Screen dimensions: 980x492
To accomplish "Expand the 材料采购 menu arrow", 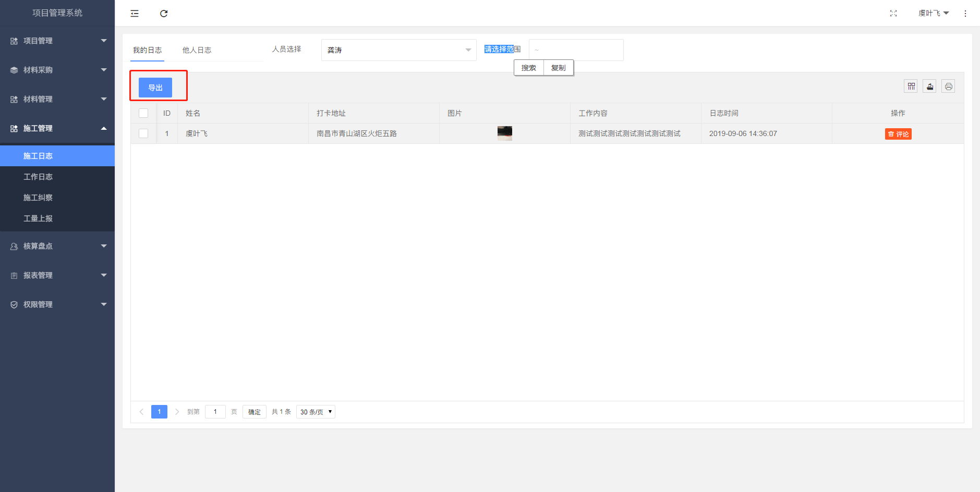I will (104, 70).
